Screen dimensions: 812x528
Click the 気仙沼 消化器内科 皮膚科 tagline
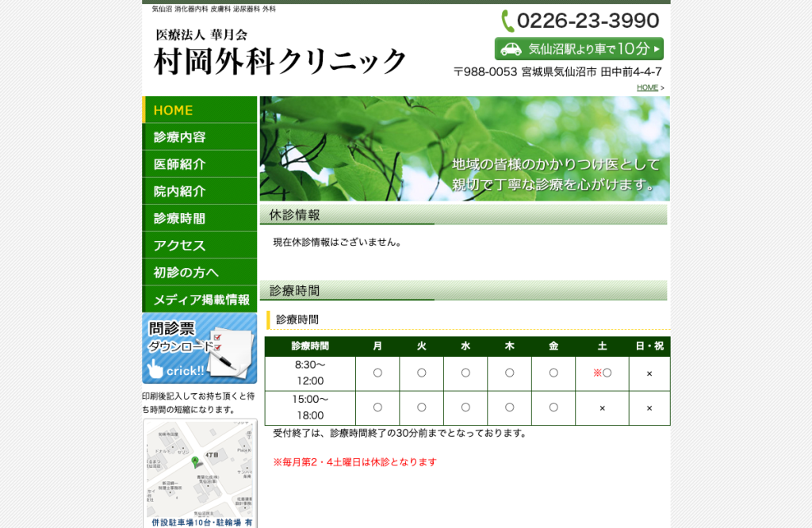point(214,9)
